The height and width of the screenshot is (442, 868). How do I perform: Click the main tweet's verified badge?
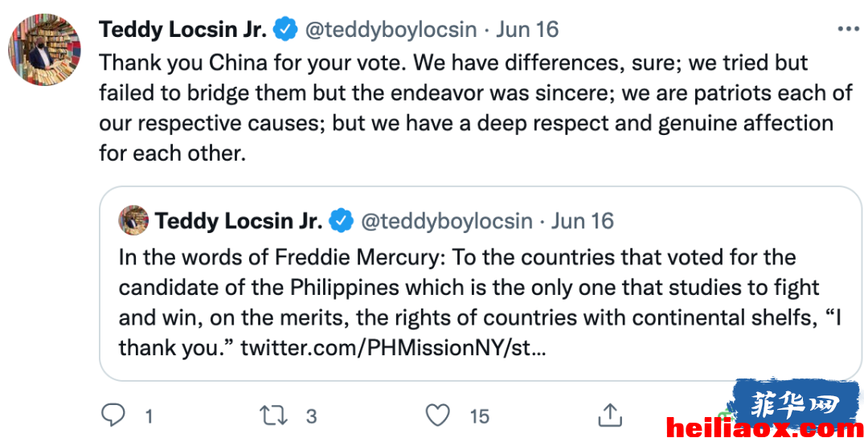pyautogui.click(x=285, y=29)
